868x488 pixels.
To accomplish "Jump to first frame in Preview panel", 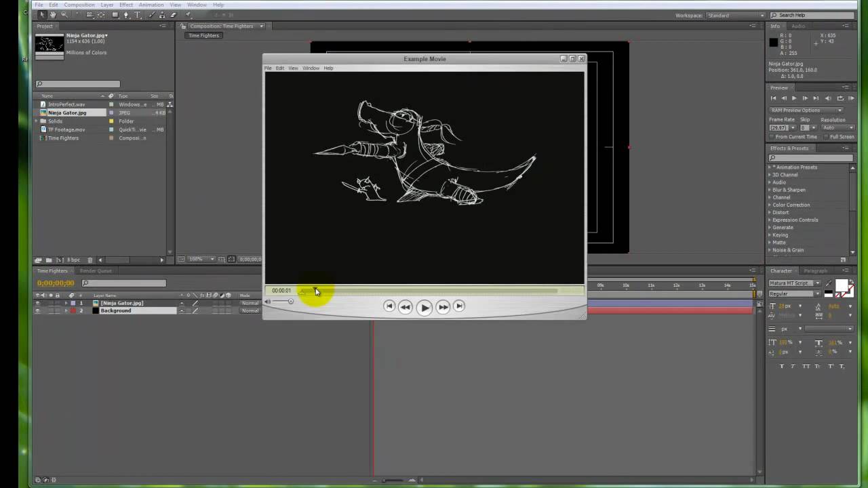I will click(773, 98).
